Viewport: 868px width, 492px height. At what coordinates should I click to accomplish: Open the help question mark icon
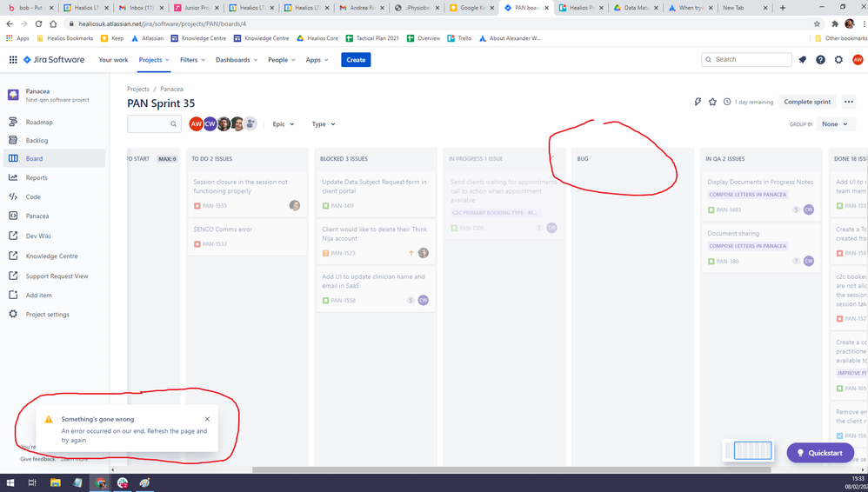tap(820, 60)
